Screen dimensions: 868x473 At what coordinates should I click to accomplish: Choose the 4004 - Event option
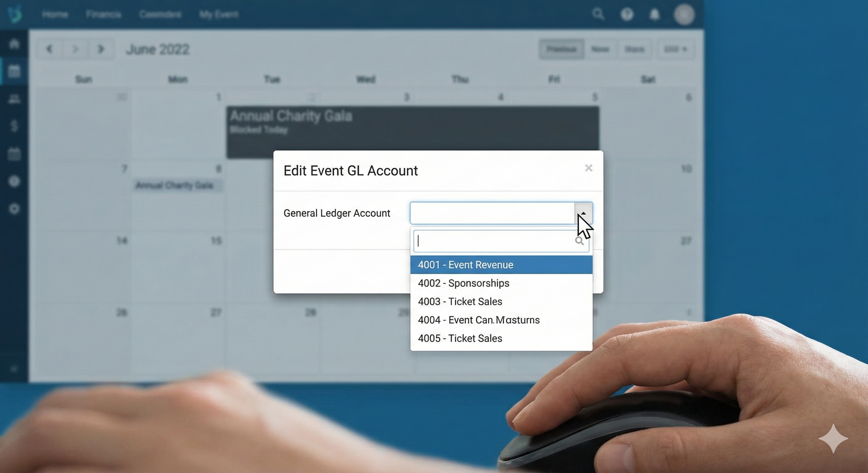pyautogui.click(x=501, y=320)
